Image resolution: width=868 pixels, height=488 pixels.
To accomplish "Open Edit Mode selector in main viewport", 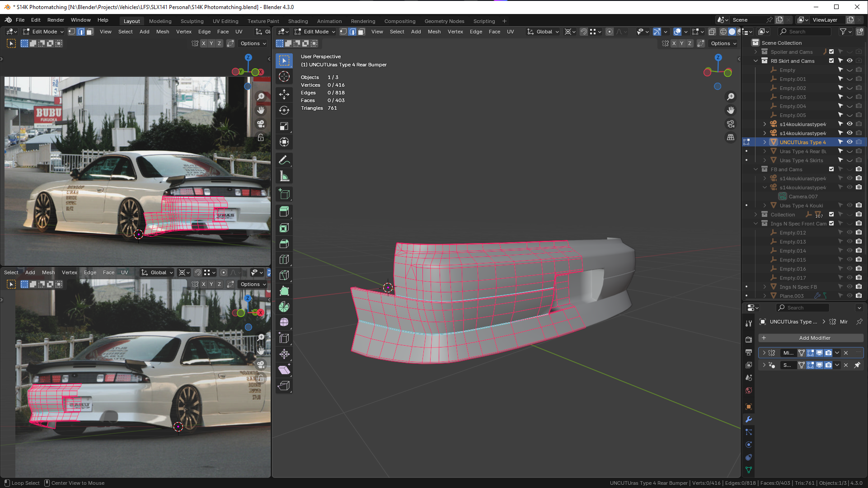I will (315, 32).
